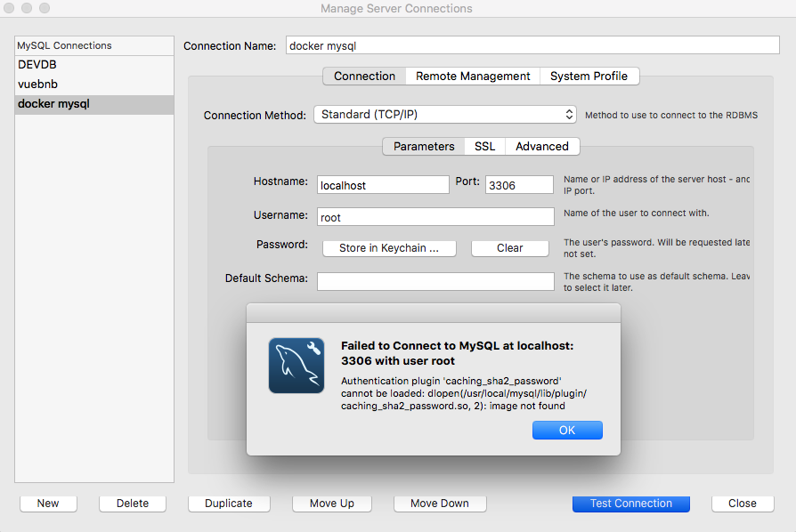
Task: Delete the selected connection
Action: [x=133, y=504]
